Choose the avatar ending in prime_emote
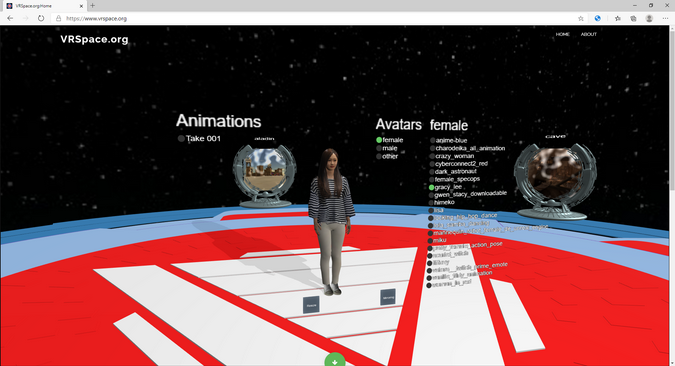The height and width of the screenshot is (366, 675). pyautogui.click(x=467, y=268)
